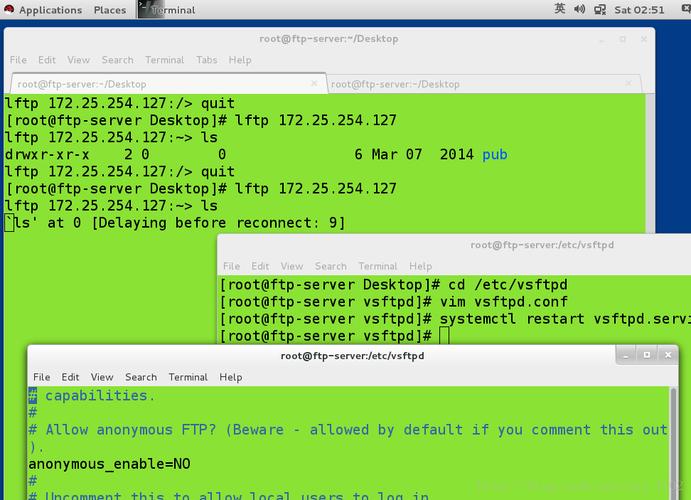691x500 pixels.
Task: Close the first ~/Desktop terminal tab
Action: tap(314, 84)
